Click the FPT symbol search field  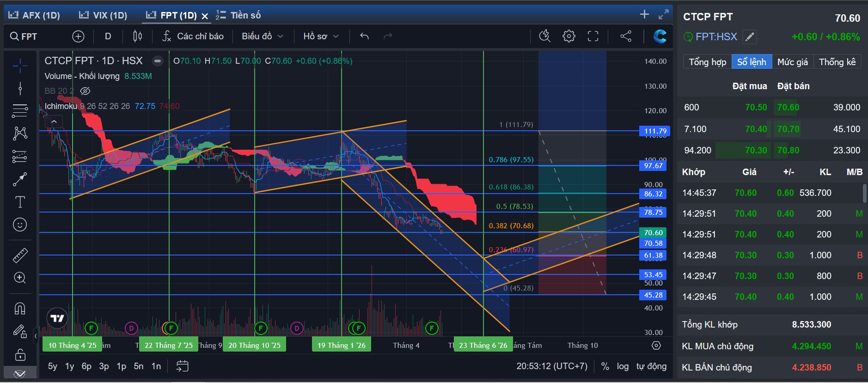coord(37,36)
